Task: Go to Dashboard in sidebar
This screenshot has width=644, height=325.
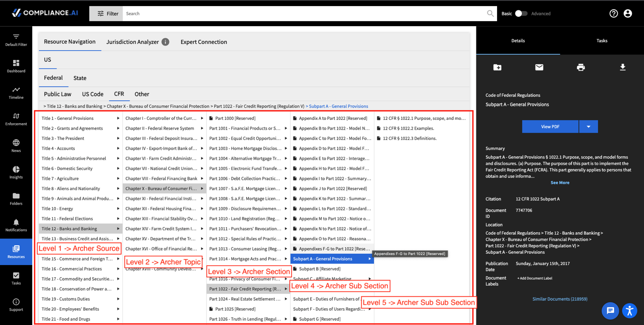Action: coord(16,66)
